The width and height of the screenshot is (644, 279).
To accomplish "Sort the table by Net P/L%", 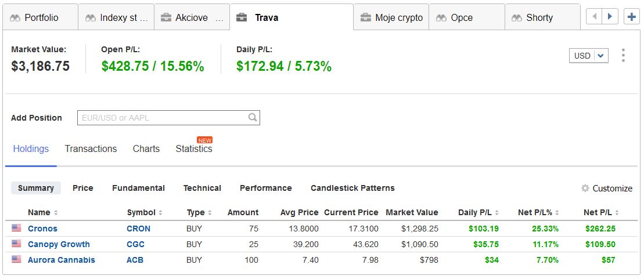I will 557,212.
